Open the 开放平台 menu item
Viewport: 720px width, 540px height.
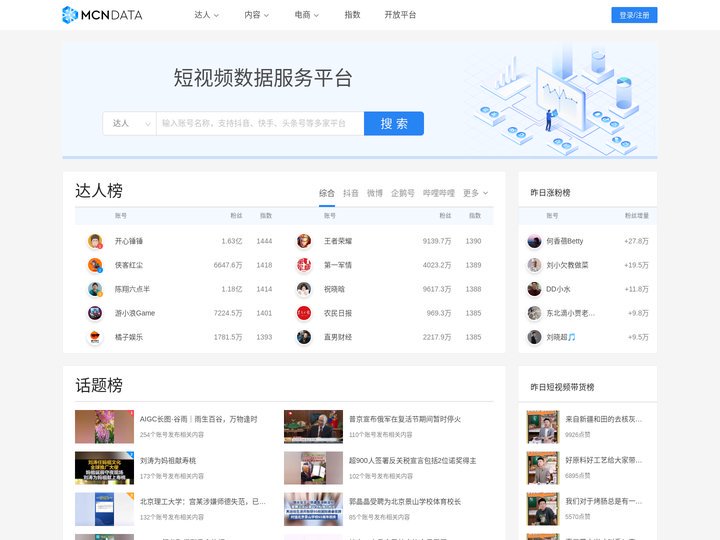click(400, 15)
